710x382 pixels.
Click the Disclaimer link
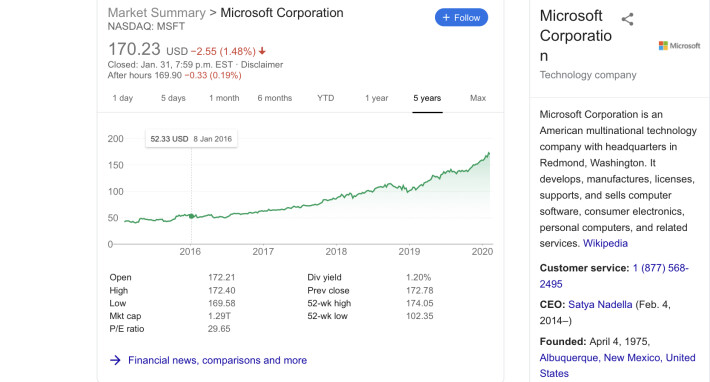click(x=262, y=65)
